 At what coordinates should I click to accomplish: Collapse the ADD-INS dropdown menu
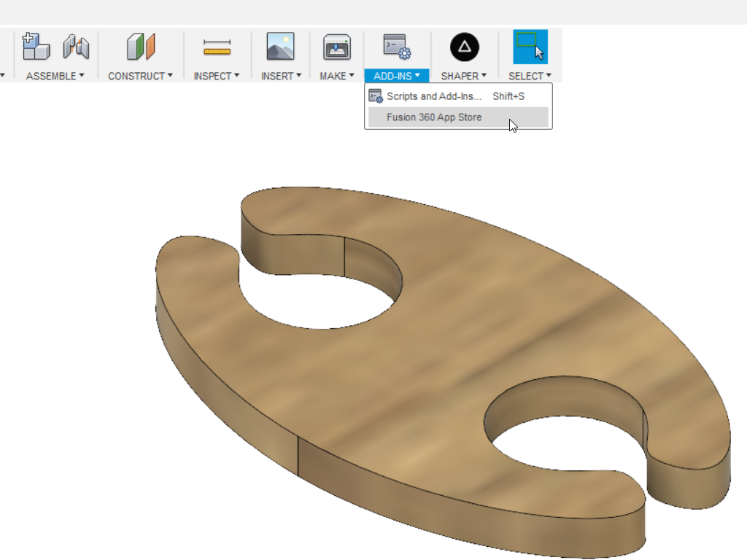pos(397,76)
